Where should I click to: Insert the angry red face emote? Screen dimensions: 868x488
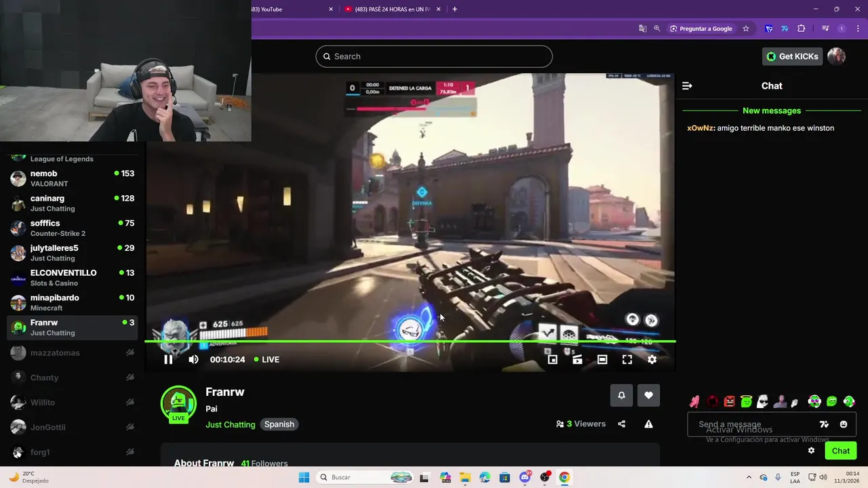(x=729, y=402)
